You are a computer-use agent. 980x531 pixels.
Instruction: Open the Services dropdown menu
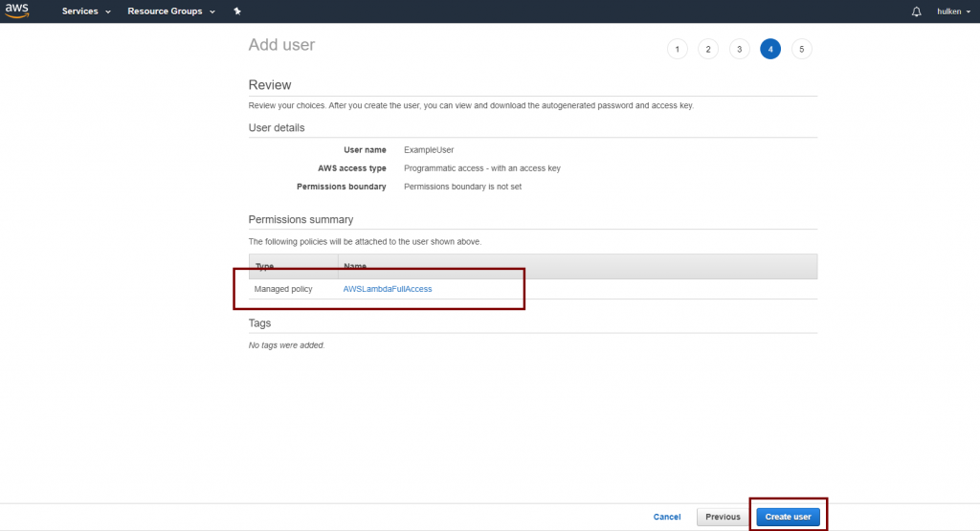pyautogui.click(x=86, y=11)
